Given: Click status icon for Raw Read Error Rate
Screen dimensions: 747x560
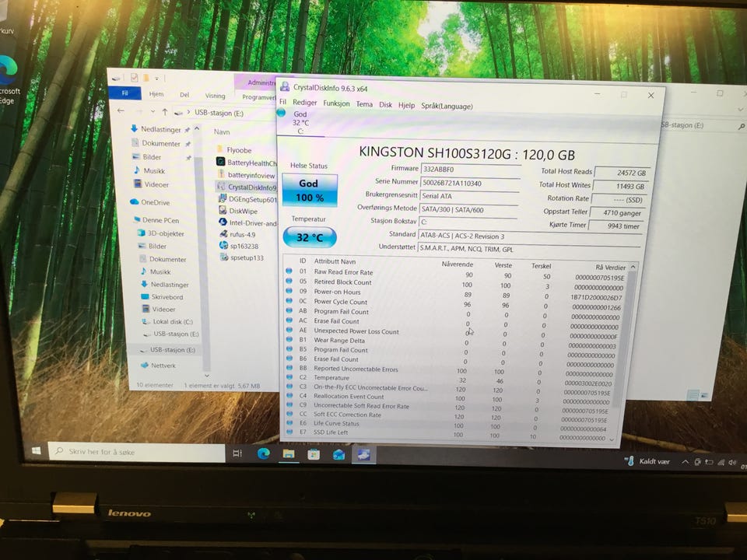Looking at the screenshot, I should pos(289,271).
